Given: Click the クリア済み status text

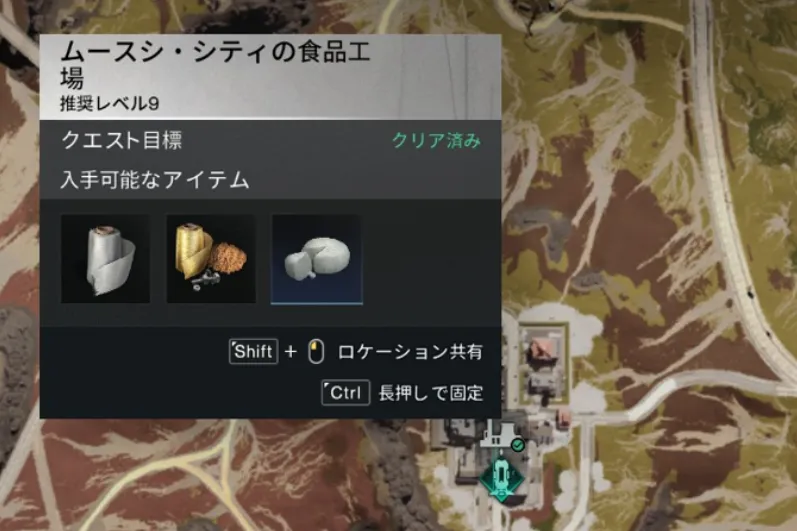Looking at the screenshot, I should (x=436, y=140).
